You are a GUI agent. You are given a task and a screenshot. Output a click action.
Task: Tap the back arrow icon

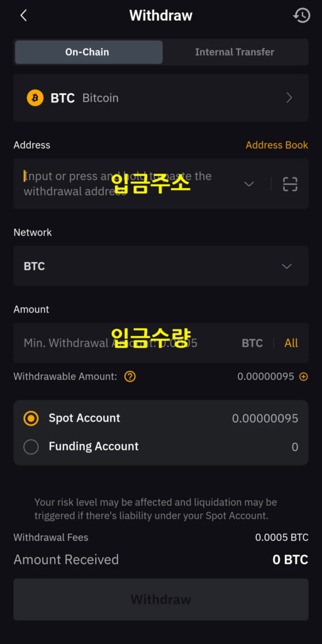[23, 16]
